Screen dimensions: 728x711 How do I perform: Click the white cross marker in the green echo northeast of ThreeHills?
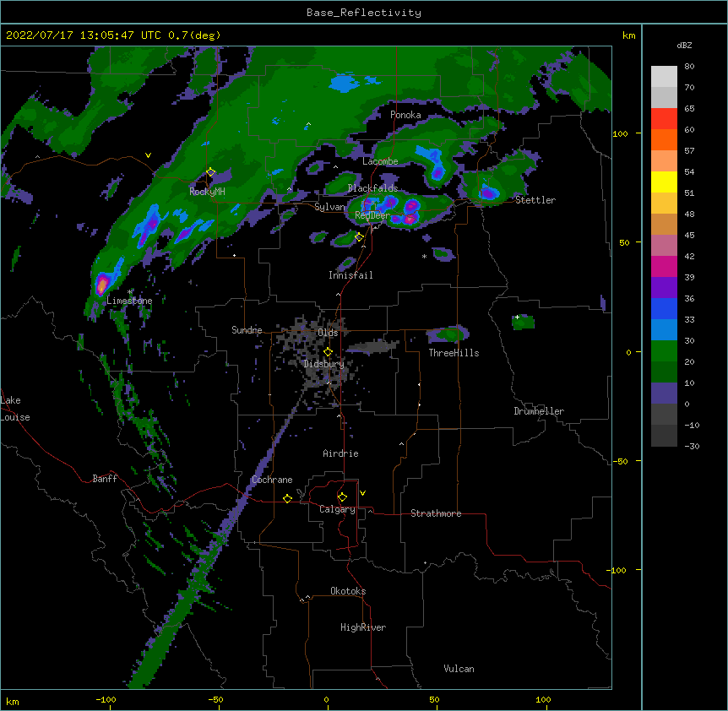point(517,317)
